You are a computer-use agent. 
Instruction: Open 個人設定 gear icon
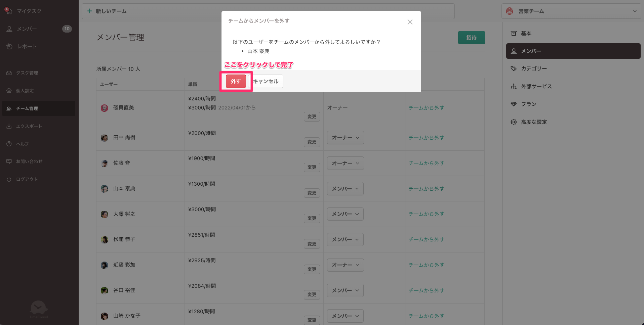[x=9, y=91]
